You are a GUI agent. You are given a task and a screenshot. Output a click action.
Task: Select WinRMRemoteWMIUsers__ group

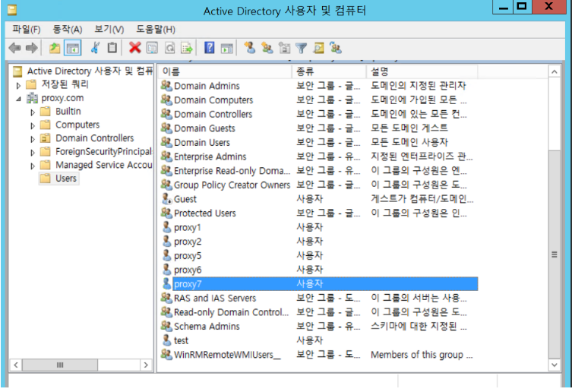319,355
